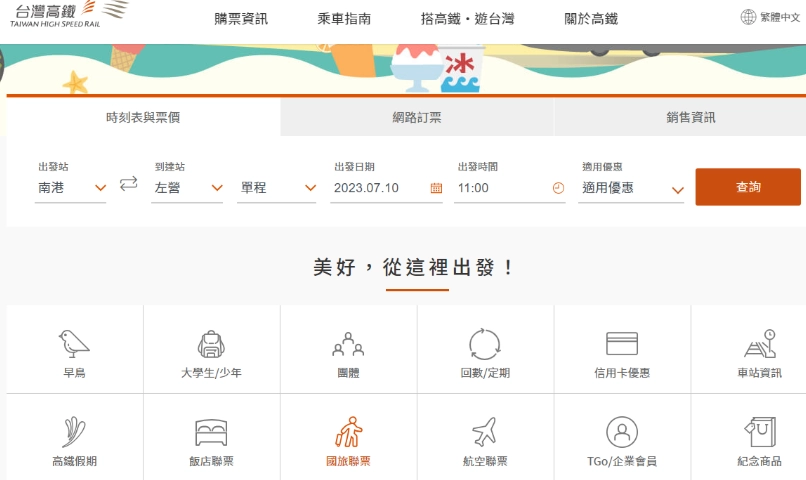Expand the 出發站 南港 dropdown
Screen dimensions: 806x480
tap(70, 188)
